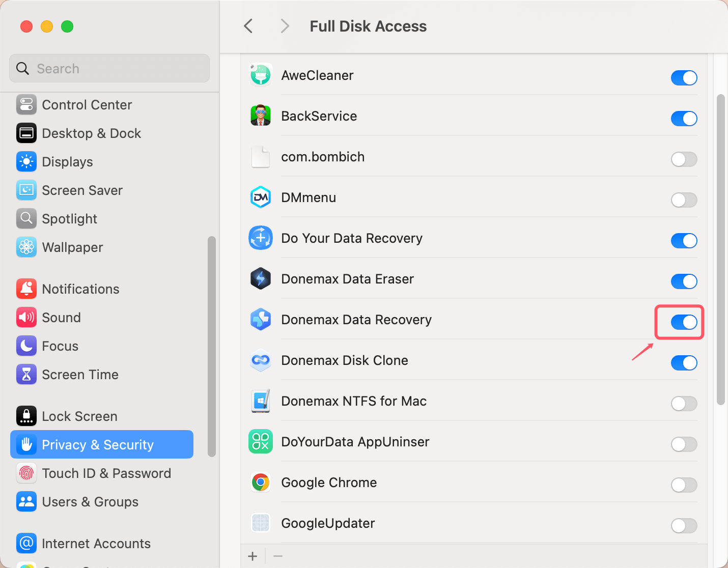
Task: Click the minus button below the app list
Action: pyautogui.click(x=277, y=556)
